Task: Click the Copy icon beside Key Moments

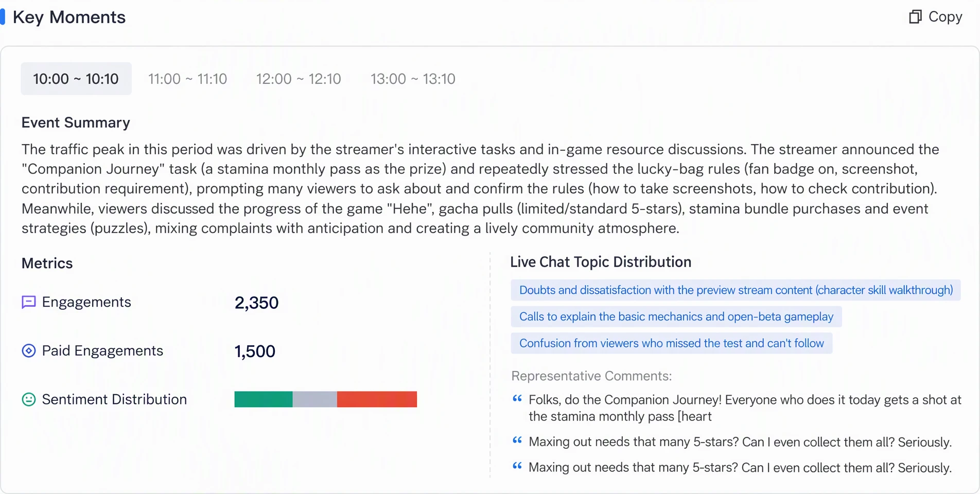Action: 915,17
